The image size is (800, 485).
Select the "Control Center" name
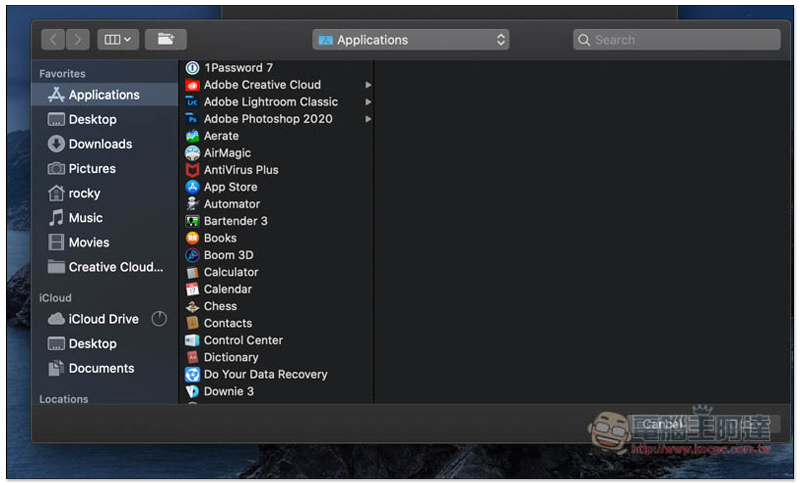(x=243, y=340)
